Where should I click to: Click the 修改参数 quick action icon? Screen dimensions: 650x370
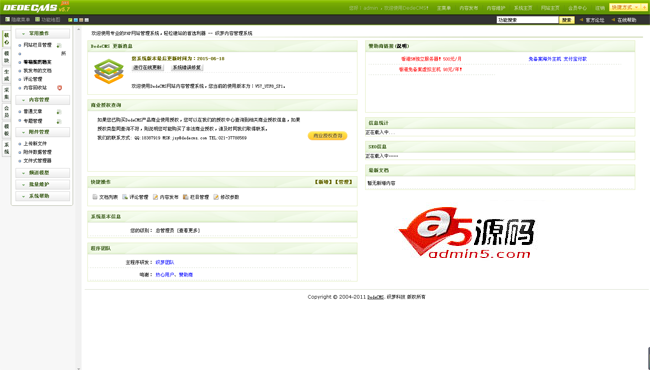tap(216, 197)
